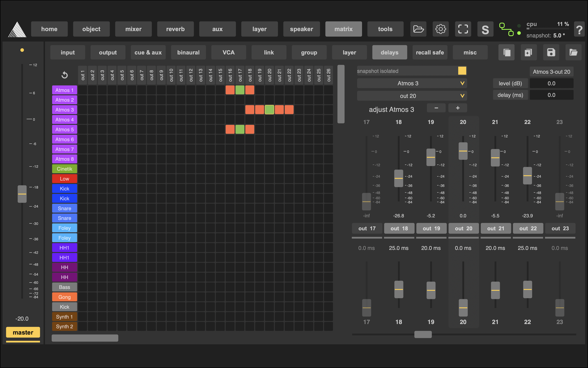Click the application logo icon

tap(17, 29)
